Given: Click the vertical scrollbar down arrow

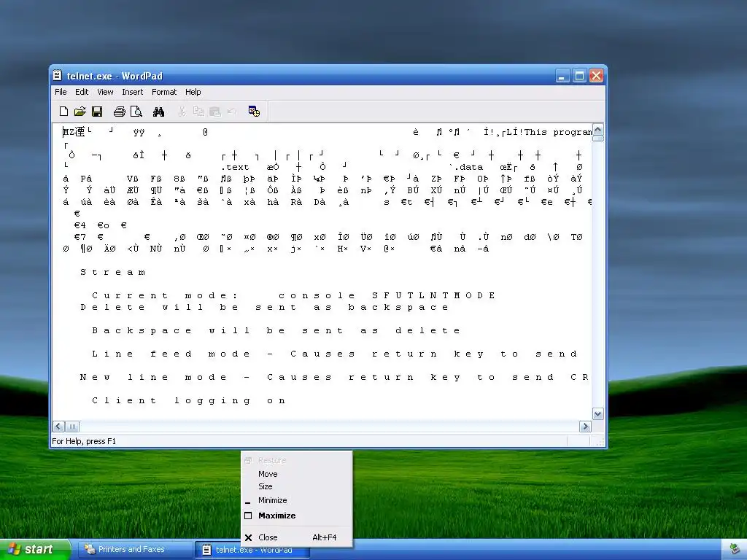Looking at the screenshot, I should 598,414.
